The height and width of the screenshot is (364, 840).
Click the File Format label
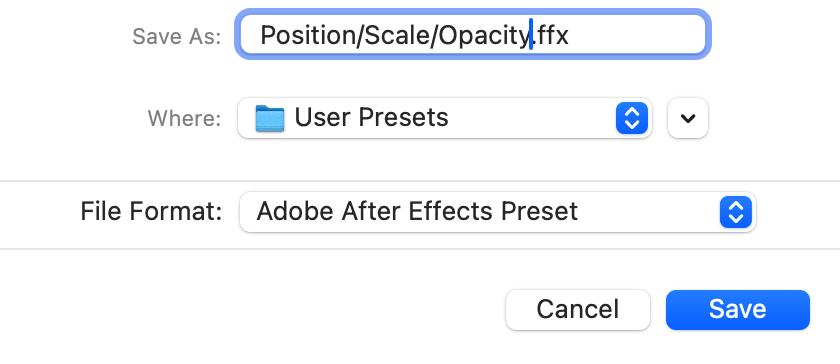151,212
